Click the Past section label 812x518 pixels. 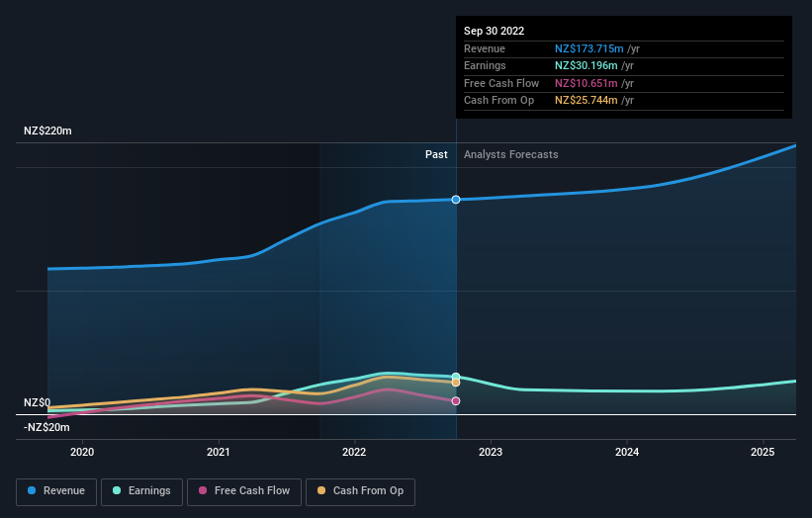pos(436,154)
